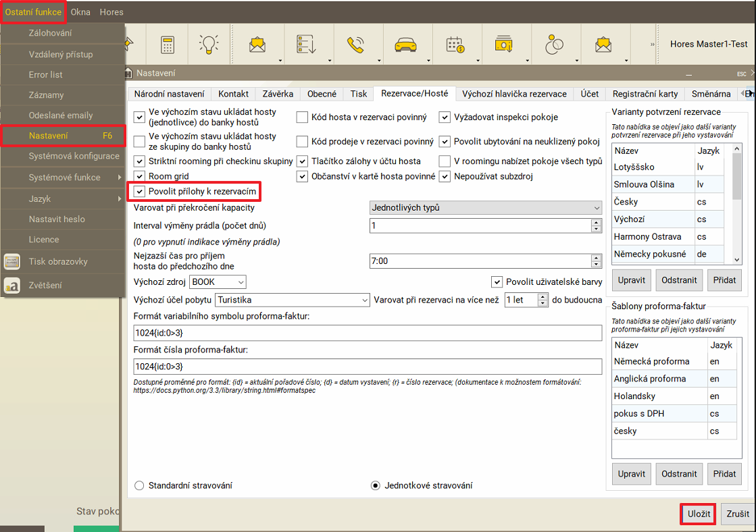Screen dimensions: 756x532
Task: Click the calendar with coin icon
Action: (x=455, y=45)
